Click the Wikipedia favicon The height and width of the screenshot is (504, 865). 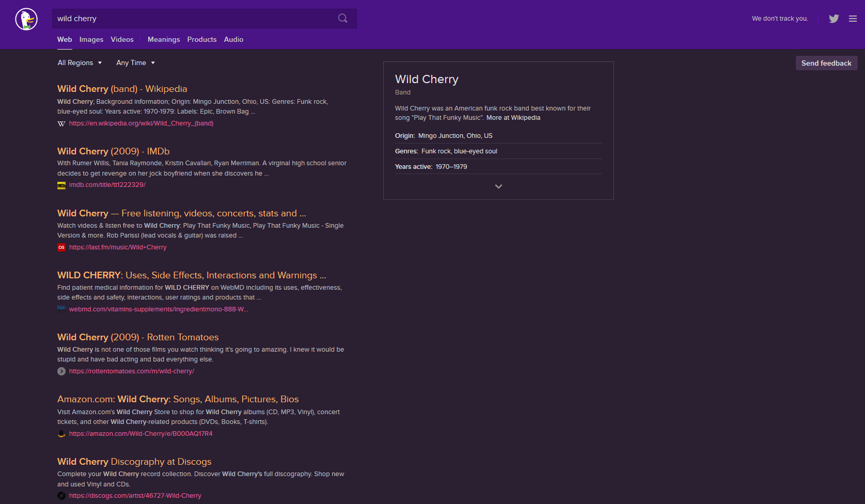point(61,123)
